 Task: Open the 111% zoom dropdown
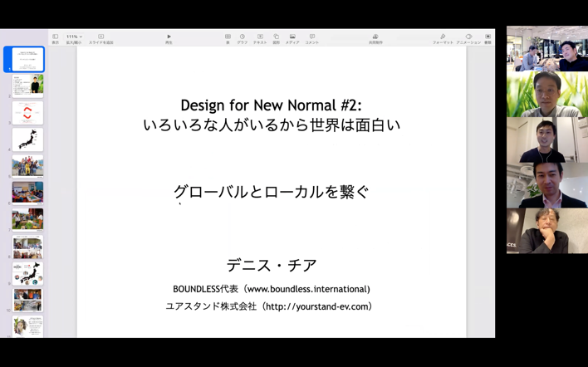pyautogui.click(x=74, y=37)
